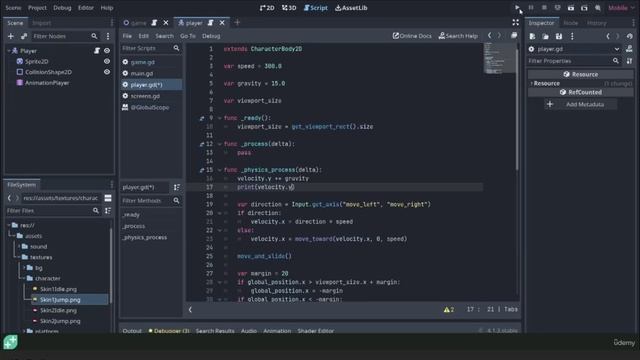Open Online Docs link
Viewport: 640px width, 360px height.
click(412, 36)
